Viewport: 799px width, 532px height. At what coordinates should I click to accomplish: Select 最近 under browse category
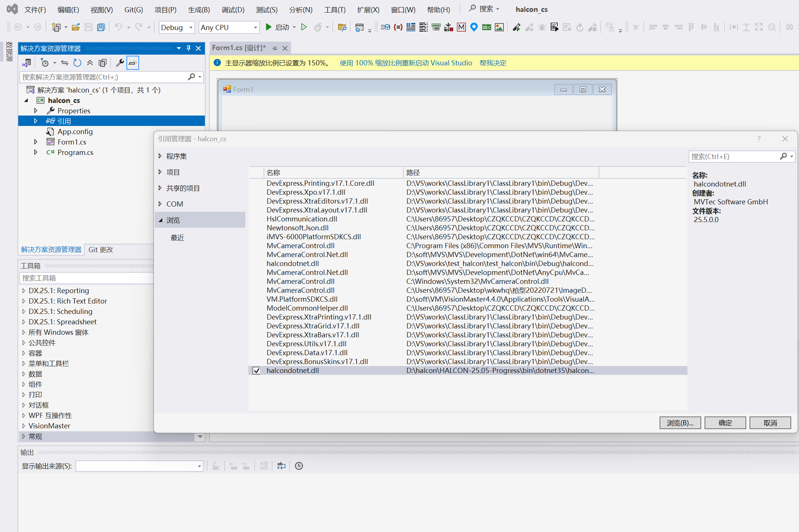pyautogui.click(x=177, y=238)
